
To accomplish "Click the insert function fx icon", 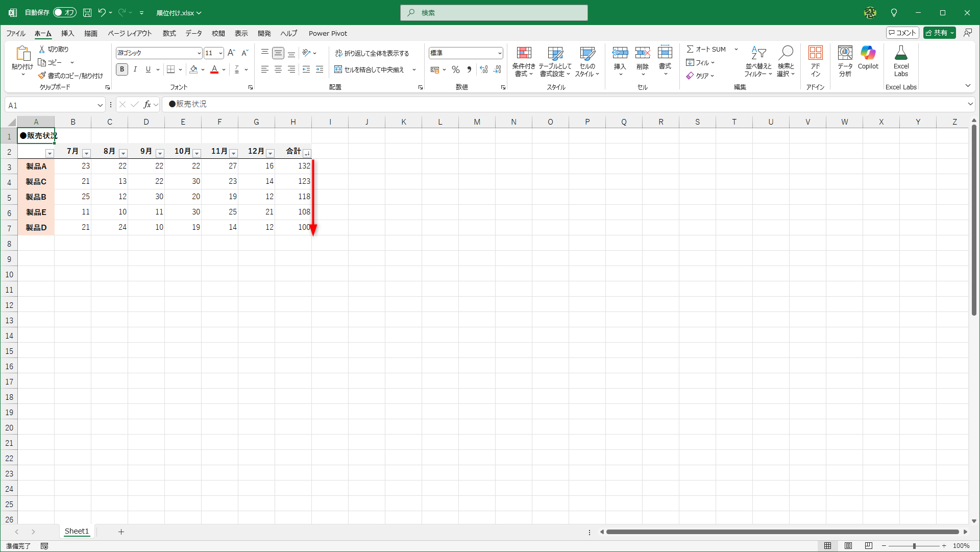I will pyautogui.click(x=148, y=105).
